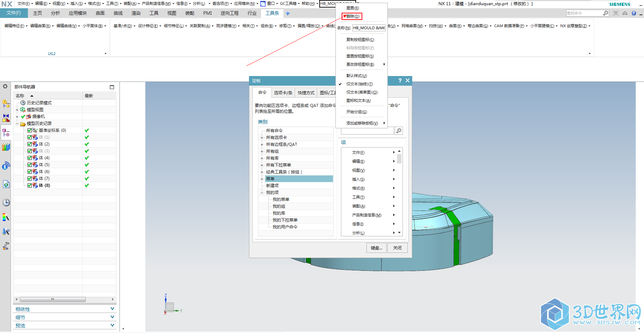Toggle the 体 (3) checkbox
The height and width of the screenshot is (333, 644).
click(30, 151)
